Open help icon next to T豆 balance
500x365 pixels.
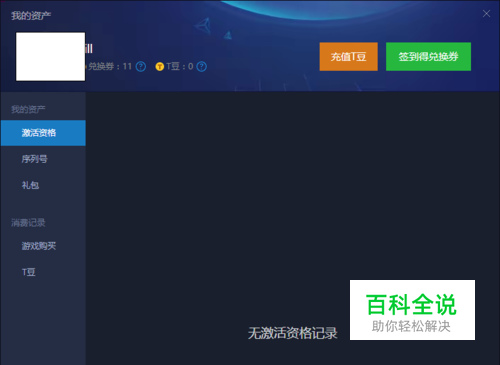pyautogui.click(x=201, y=67)
